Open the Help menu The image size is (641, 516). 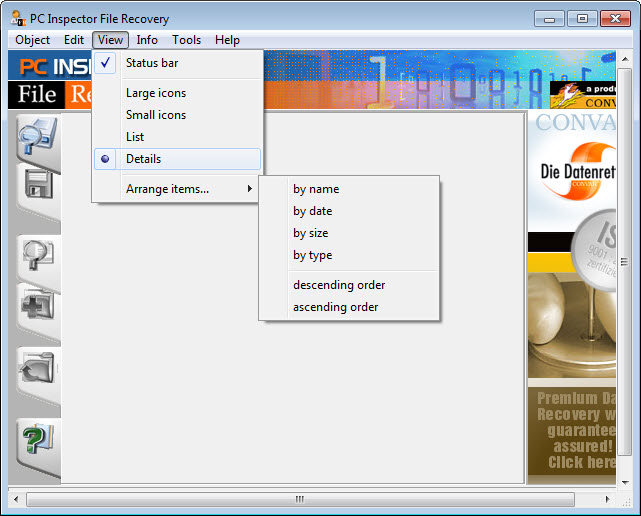click(227, 40)
